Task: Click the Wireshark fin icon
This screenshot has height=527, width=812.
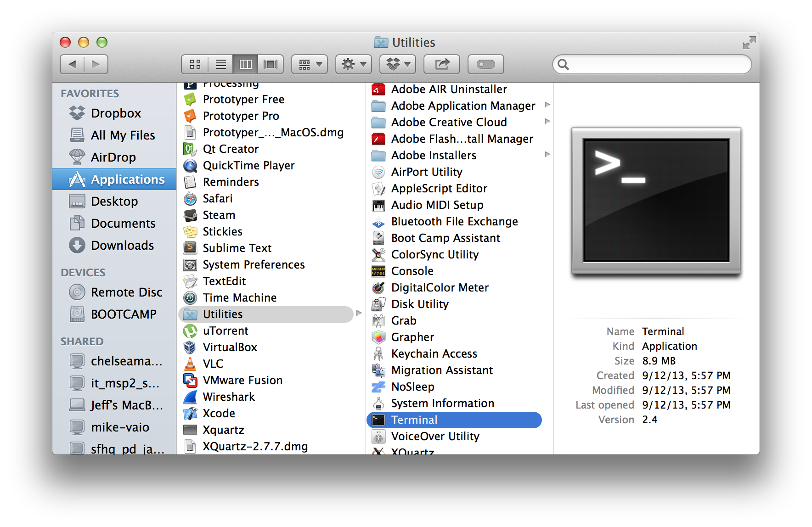Action: click(190, 397)
